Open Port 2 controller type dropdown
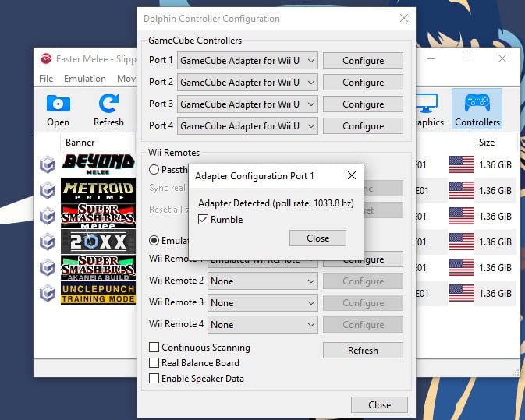Image resolution: width=525 pixels, height=420 pixels. (x=247, y=83)
